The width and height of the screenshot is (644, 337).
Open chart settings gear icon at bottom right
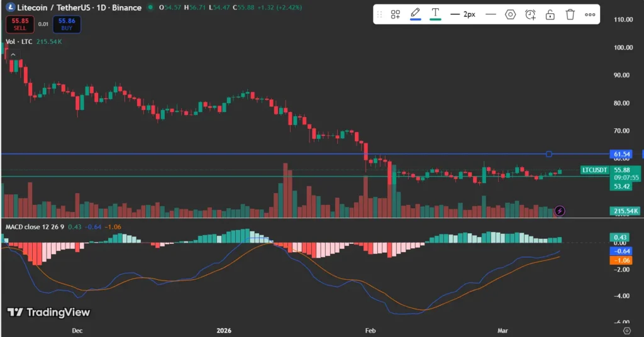(626, 331)
